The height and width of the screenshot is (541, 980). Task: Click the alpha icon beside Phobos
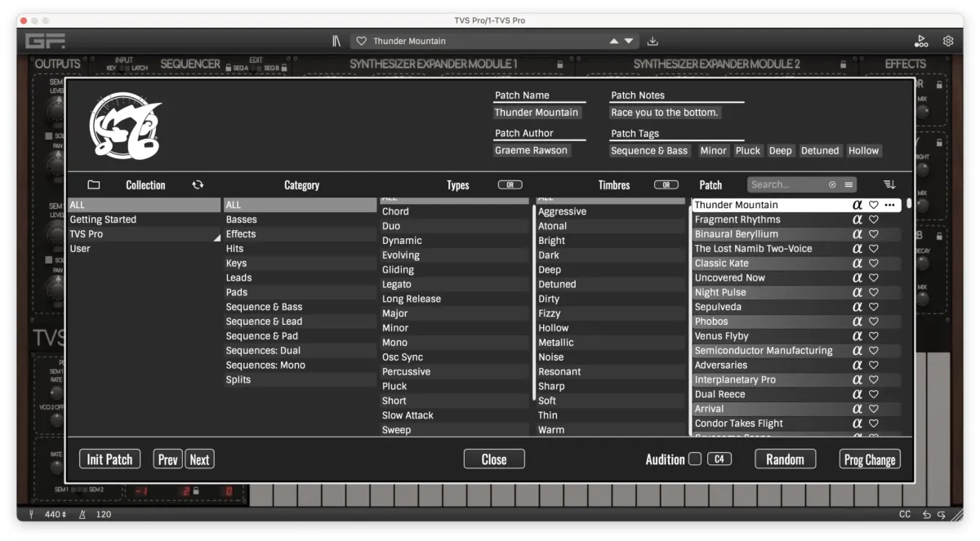tap(857, 321)
